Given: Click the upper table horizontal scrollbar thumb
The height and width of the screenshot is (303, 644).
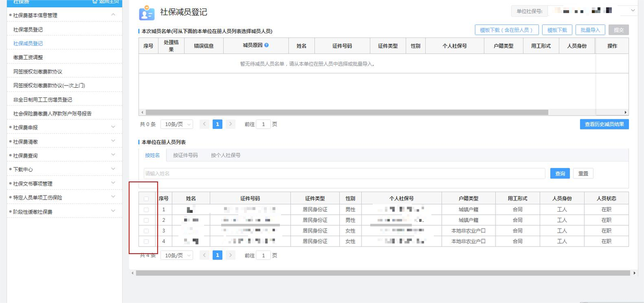Looking at the screenshot, I should coord(346,112).
